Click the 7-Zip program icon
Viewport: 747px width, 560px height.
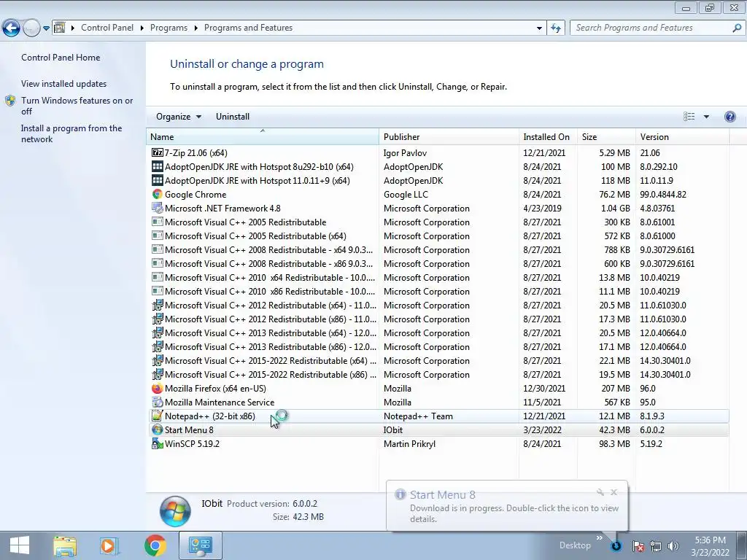(158, 153)
